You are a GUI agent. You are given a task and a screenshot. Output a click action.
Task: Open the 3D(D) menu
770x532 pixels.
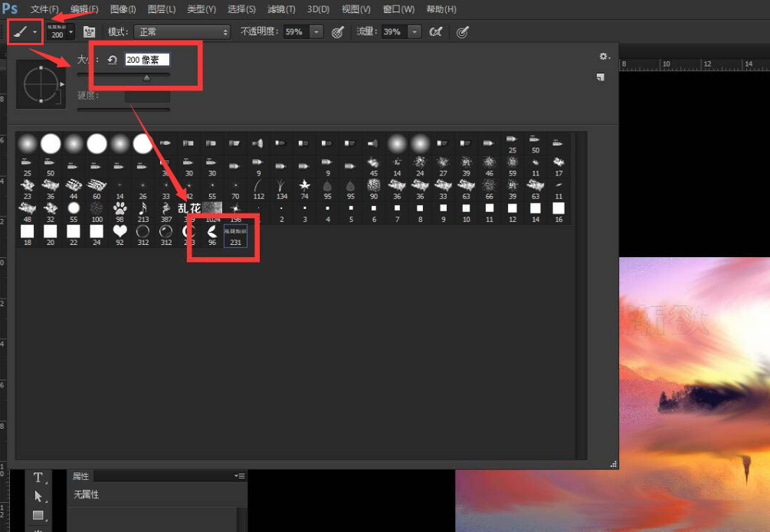tap(318, 9)
